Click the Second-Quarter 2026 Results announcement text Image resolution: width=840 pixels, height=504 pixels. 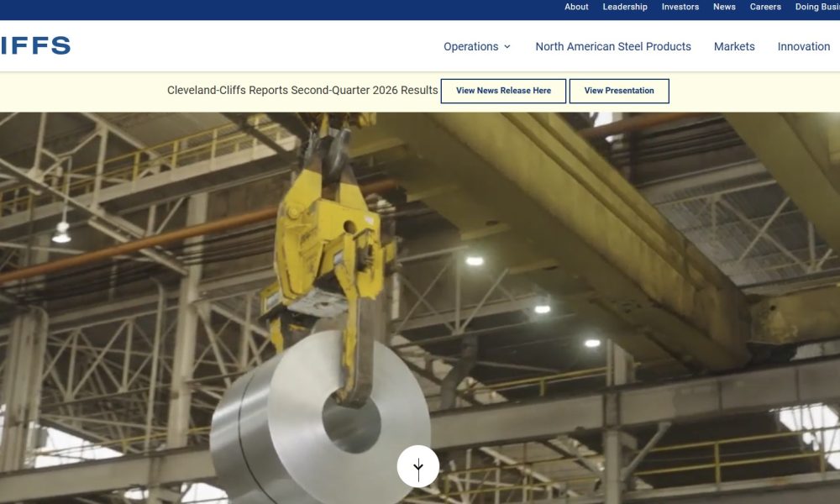click(302, 90)
